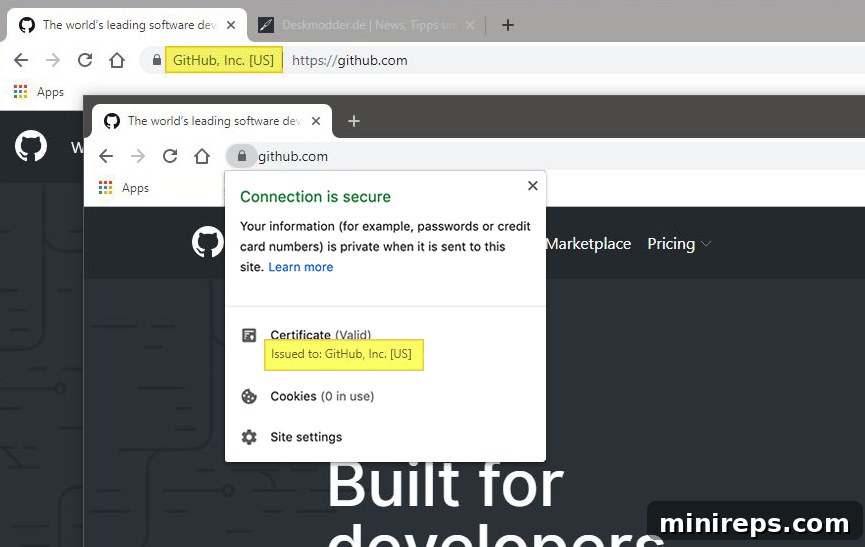This screenshot has height=547, width=865.
Task: Go forward in the rear browser window
Action: (53, 60)
